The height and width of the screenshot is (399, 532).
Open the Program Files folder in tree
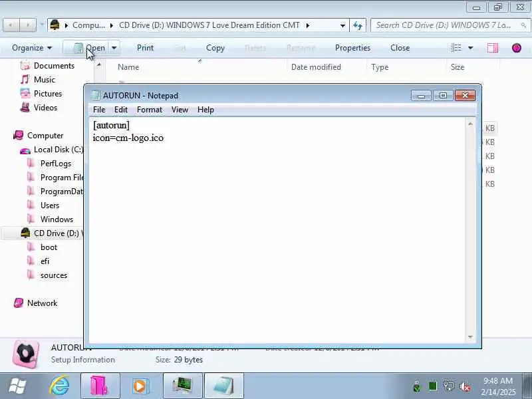(61, 178)
